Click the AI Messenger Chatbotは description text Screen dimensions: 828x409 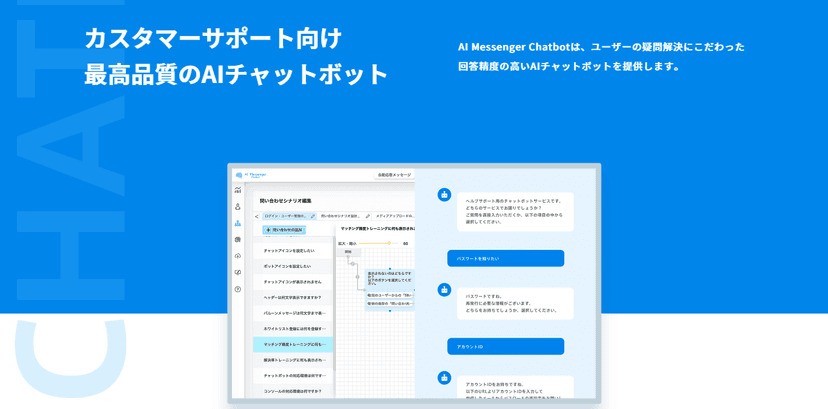(601, 57)
